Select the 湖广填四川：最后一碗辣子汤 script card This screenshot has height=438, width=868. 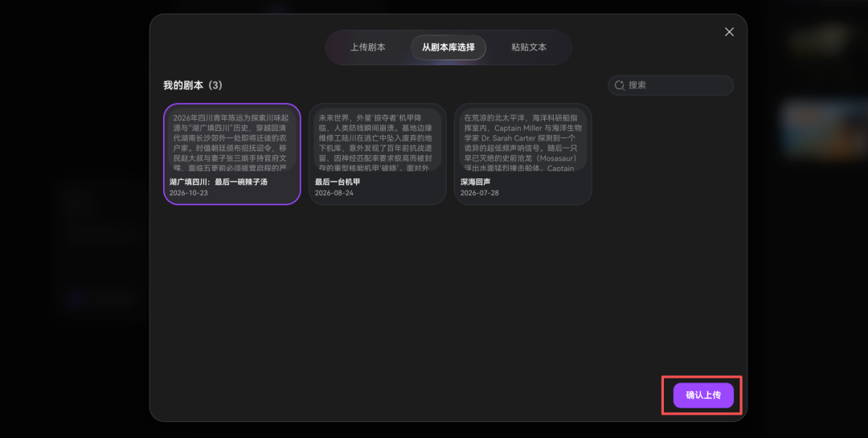point(232,154)
